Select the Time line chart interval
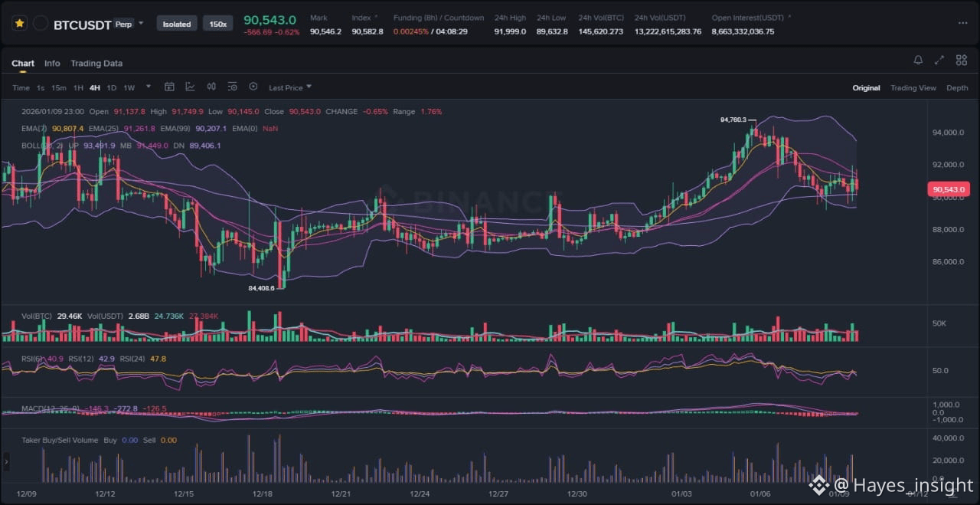 (21, 88)
